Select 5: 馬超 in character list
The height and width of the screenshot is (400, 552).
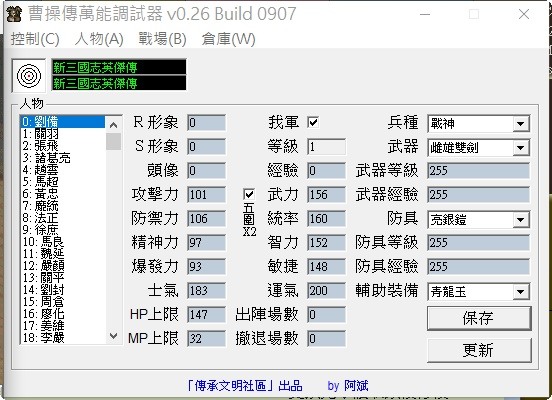[x=63, y=182]
